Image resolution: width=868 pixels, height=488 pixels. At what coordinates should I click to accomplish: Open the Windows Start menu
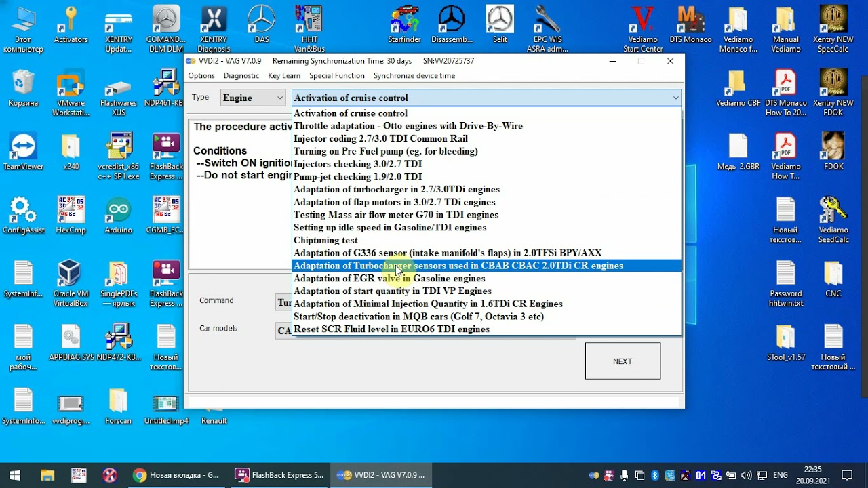pos(15,475)
